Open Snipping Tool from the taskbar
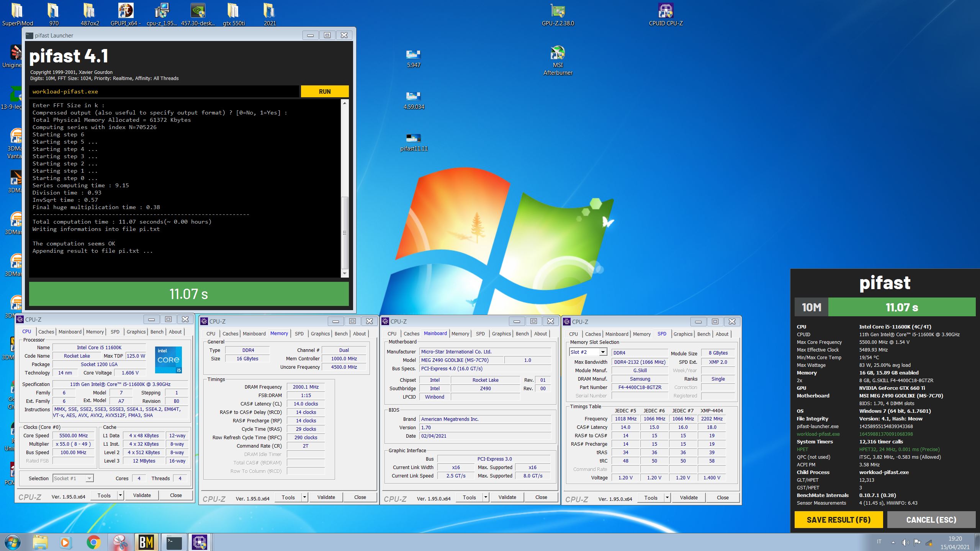Screen dimensions: 980x551 [x=120, y=542]
